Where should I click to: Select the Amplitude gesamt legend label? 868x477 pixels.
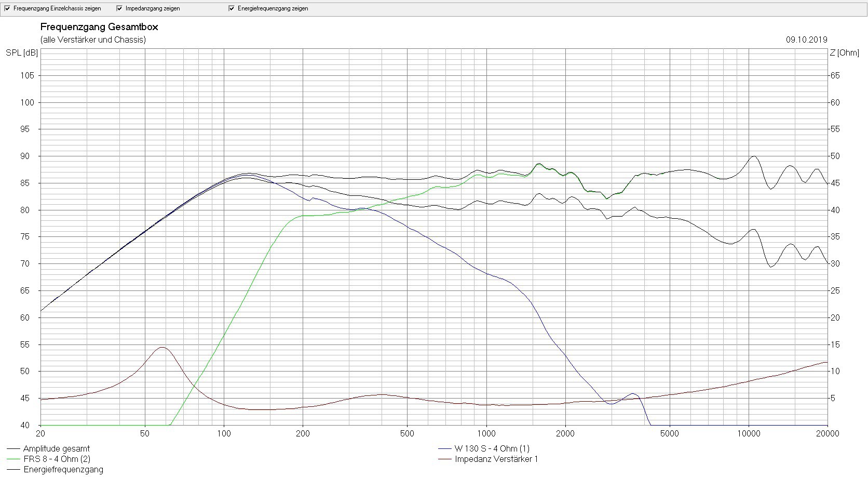(56, 448)
